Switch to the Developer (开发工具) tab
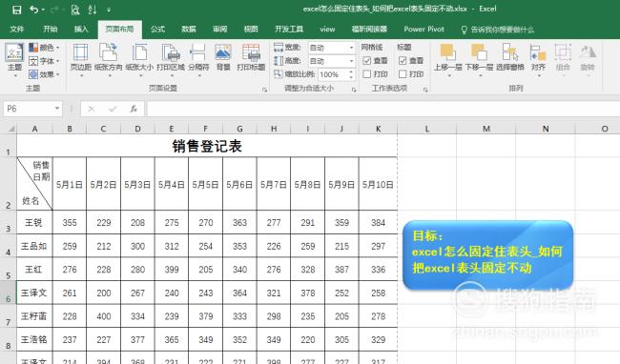This screenshot has height=364, width=620. coord(289,30)
